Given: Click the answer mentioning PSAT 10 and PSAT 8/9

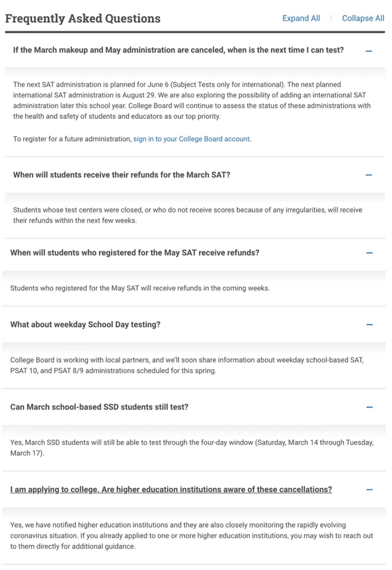Looking at the screenshot, I should tap(187, 365).
